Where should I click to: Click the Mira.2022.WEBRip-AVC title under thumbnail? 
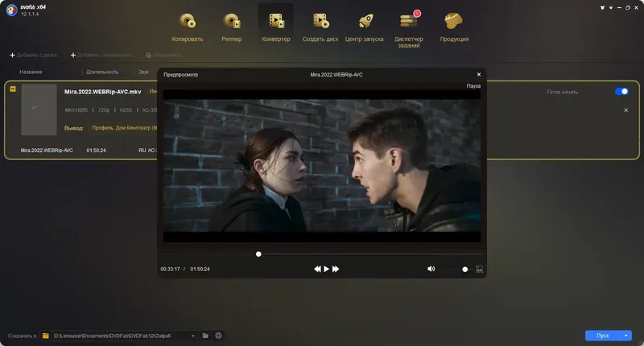[47, 150]
